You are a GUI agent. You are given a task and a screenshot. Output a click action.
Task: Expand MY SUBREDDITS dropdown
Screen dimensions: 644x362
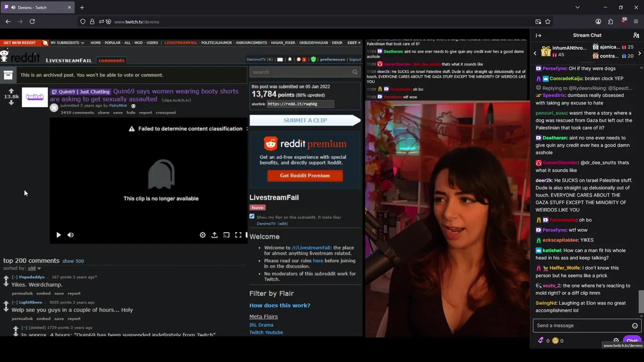(67, 43)
